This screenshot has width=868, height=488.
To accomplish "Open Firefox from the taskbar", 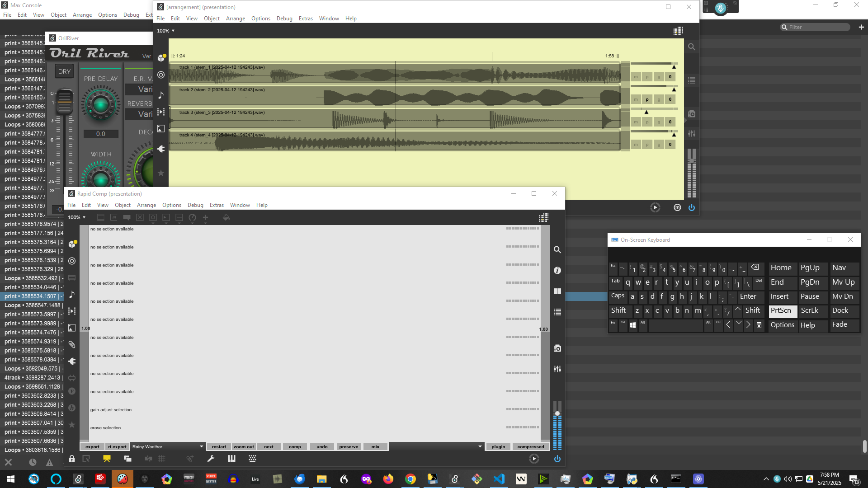I will [388, 479].
